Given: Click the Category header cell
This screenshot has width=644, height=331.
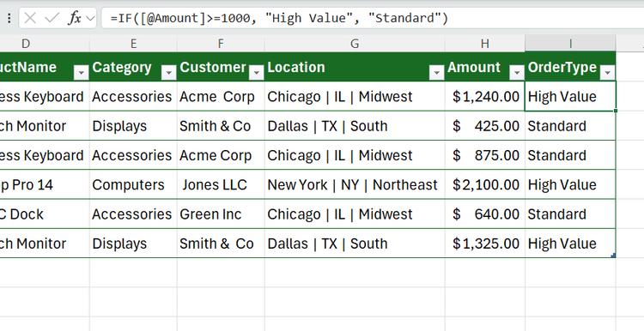Looking at the screenshot, I should click(133, 67).
